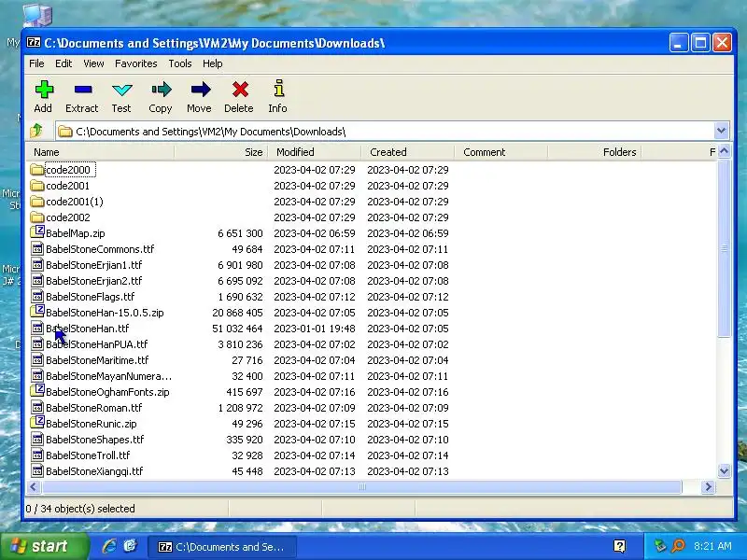Go up one folder level
747x560 pixels.
(36, 131)
